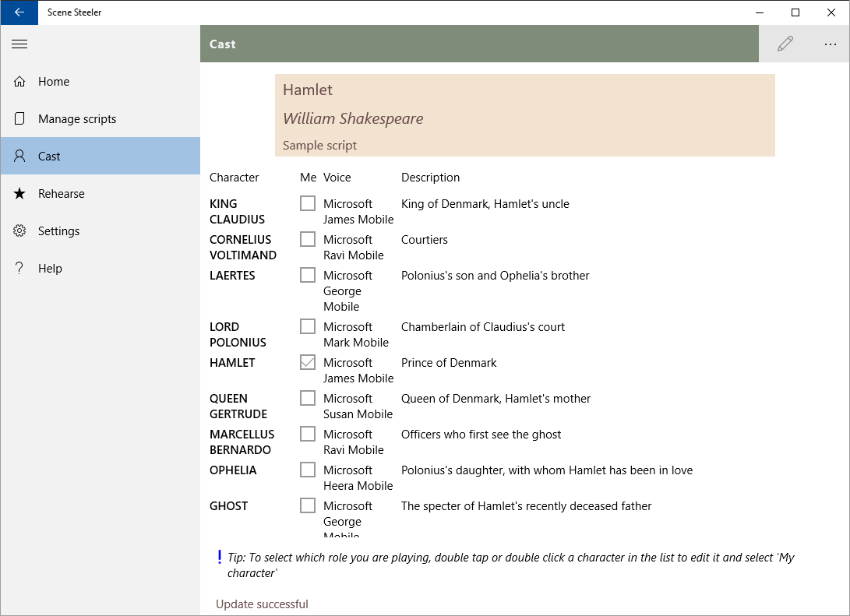Click the back arrow in the title bar
850x616 pixels.
pos(19,12)
